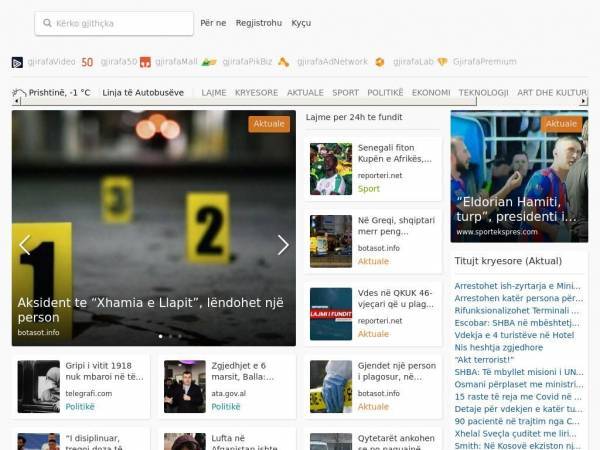Click inside the Kërko gjithçka search field
The width and height of the screenshot is (600, 450).
114,23
